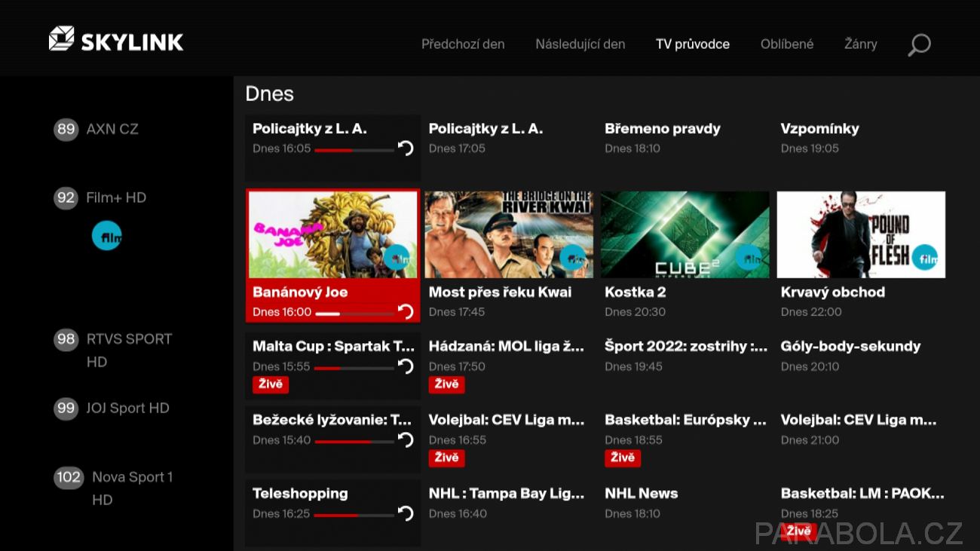Open Krvavý obchod title

pyautogui.click(x=833, y=292)
